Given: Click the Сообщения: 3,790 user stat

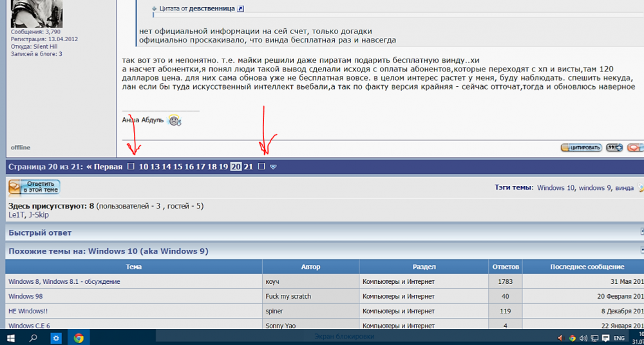Looking at the screenshot, I should [x=35, y=32].
